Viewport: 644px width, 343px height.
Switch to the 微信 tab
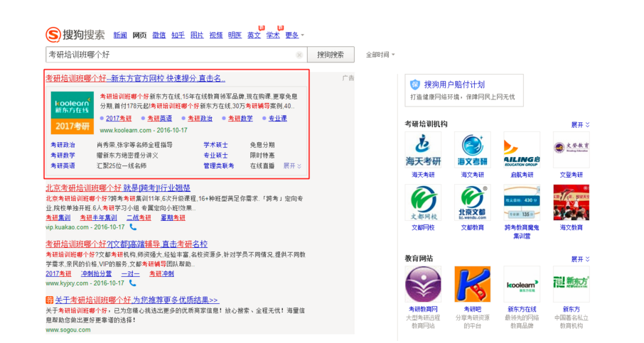(x=159, y=36)
